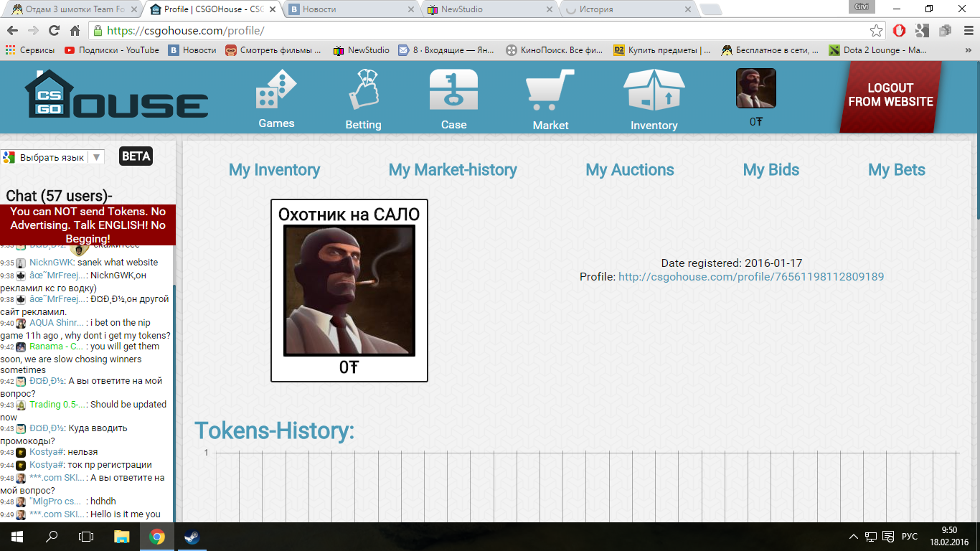Open the Входящие mail bookmark
Screen dimensions: 980x551
pyautogui.click(x=446, y=50)
